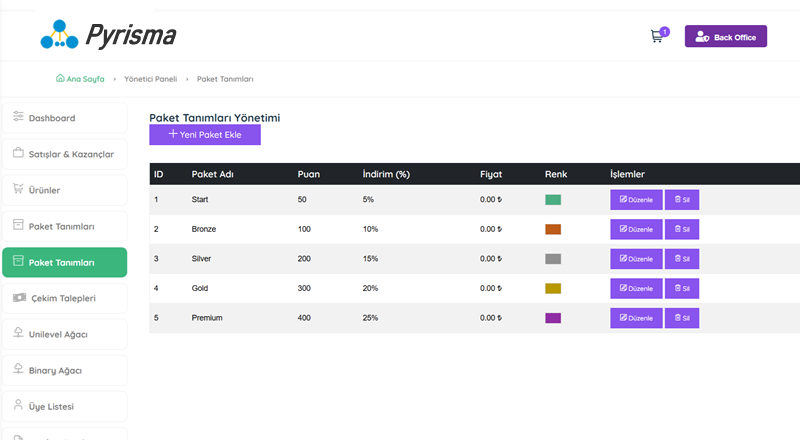800x440 pixels.
Task: Click the Pyrisma logo
Action: 108,35
